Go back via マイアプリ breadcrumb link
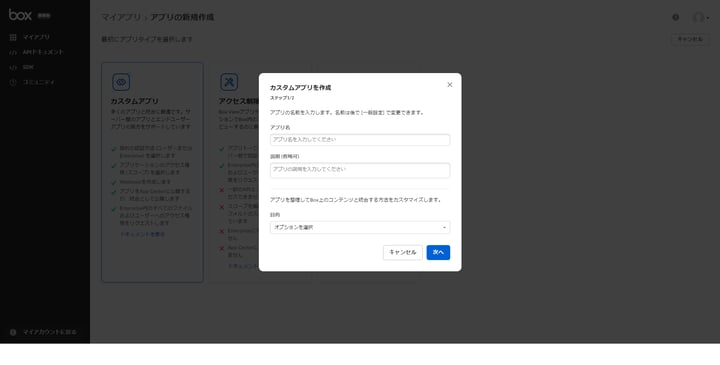Viewport: 720px width, 365px height. 121,17
